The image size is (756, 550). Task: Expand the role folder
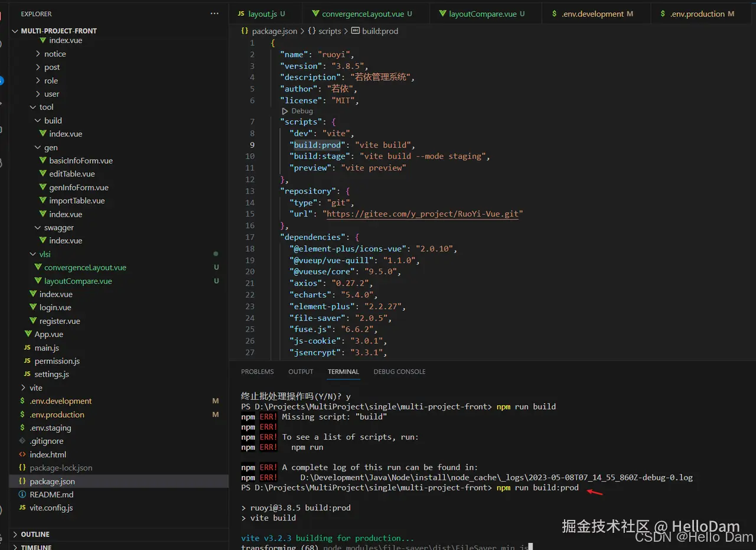click(x=38, y=80)
